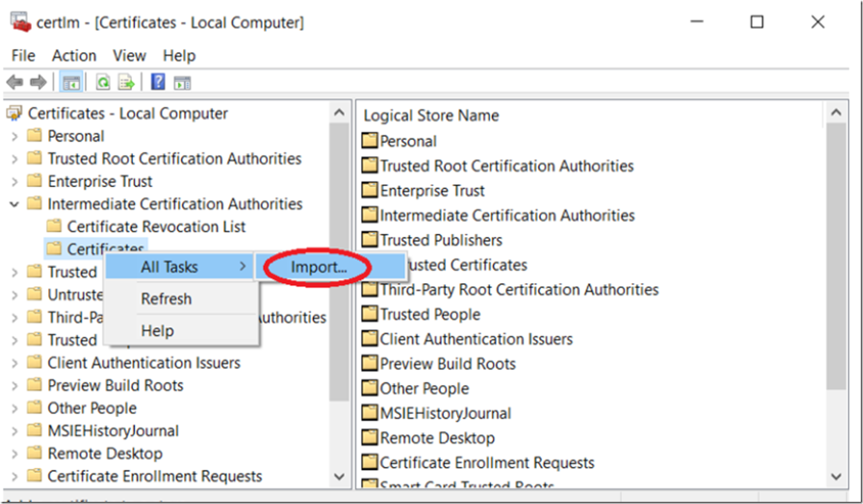The width and height of the screenshot is (863, 504).
Task: Select Certificate Revocation List in the tree
Action: 156,226
